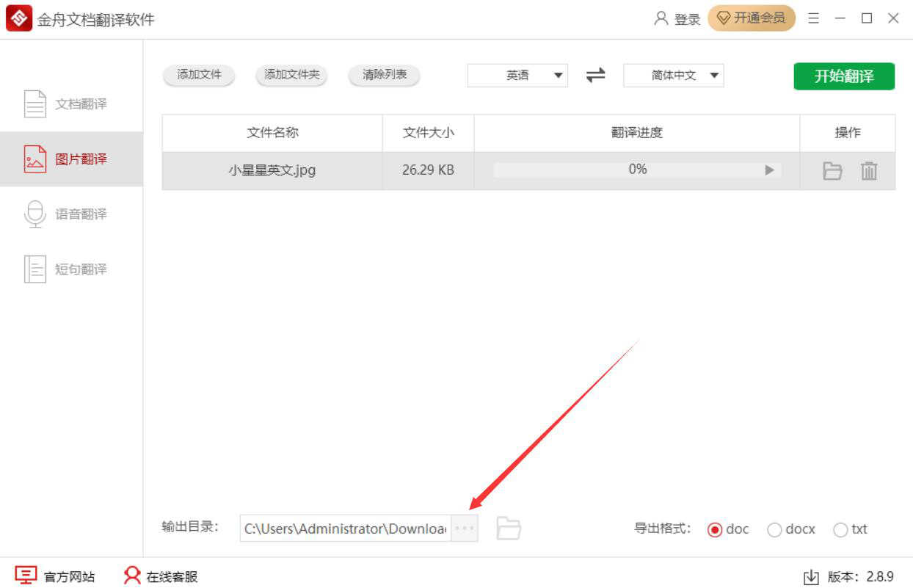Open 在线客服 support link

tap(161, 576)
